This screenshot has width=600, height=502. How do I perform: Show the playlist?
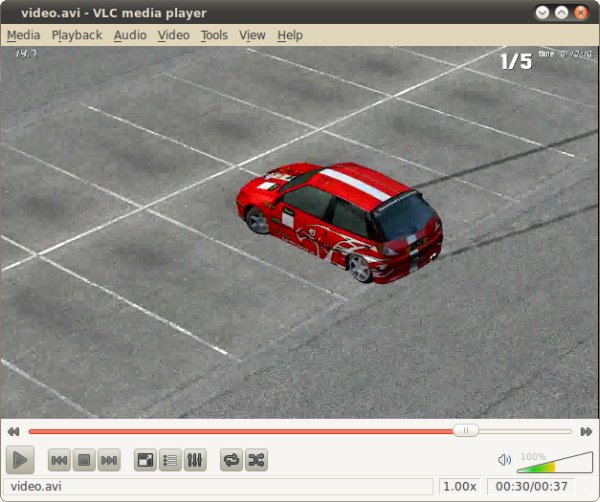coord(170,460)
